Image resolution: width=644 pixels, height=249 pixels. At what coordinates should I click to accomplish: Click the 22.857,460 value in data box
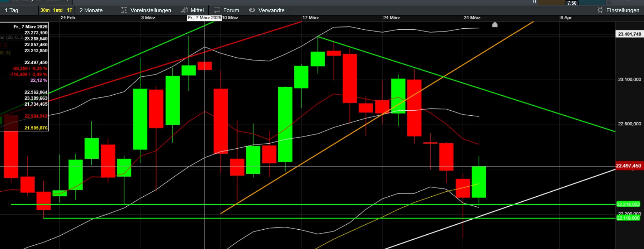(36, 45)
